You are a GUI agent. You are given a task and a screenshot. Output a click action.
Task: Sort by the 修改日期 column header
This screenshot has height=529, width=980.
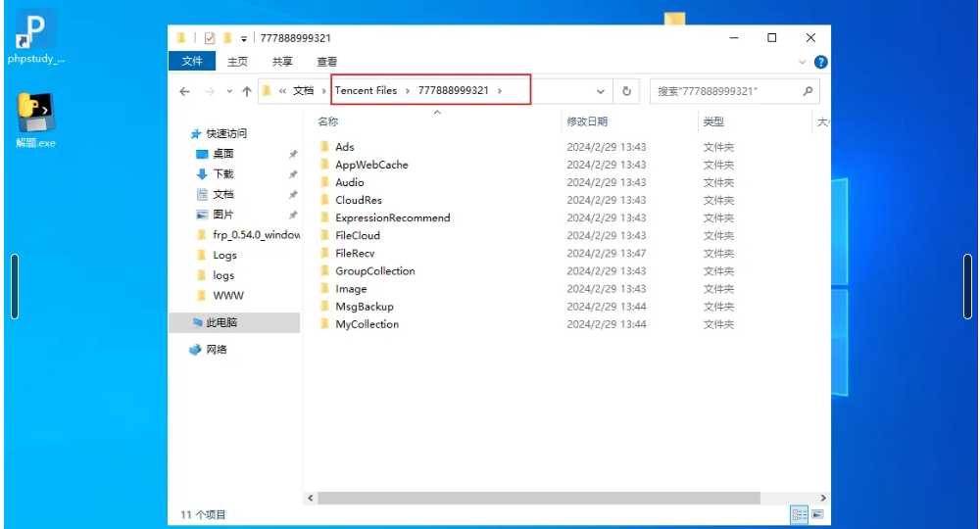587,121
